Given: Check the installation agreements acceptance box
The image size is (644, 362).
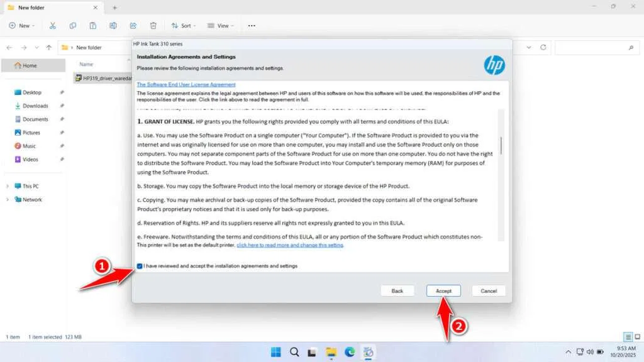Looking at the screenshot, I should tap(140, 265).
